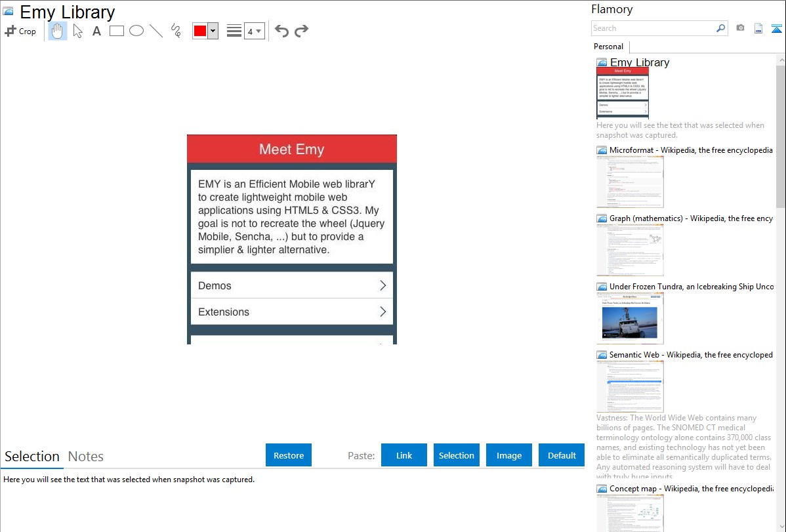Select the Crop tool

pyautogui.click(x=20, y=31)
